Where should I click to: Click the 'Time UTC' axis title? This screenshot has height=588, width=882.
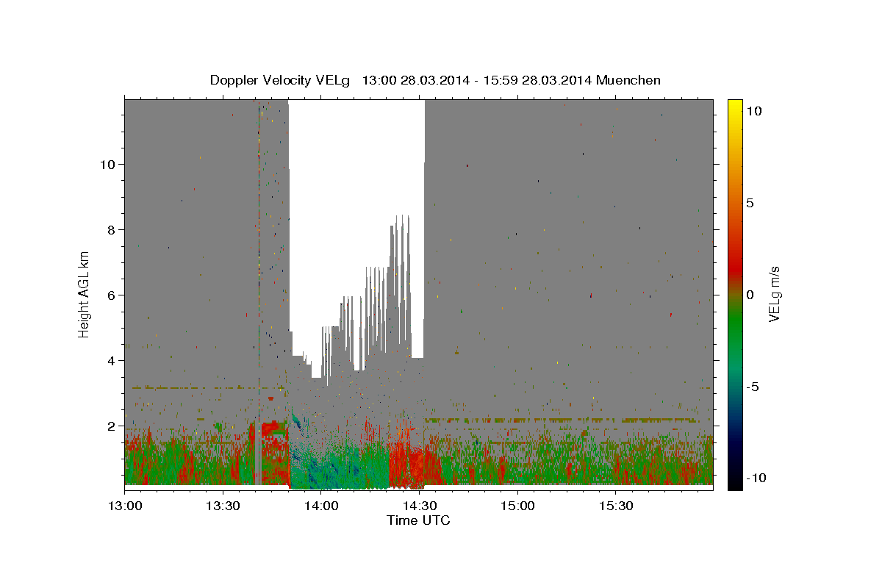click(x=418, y=520)
